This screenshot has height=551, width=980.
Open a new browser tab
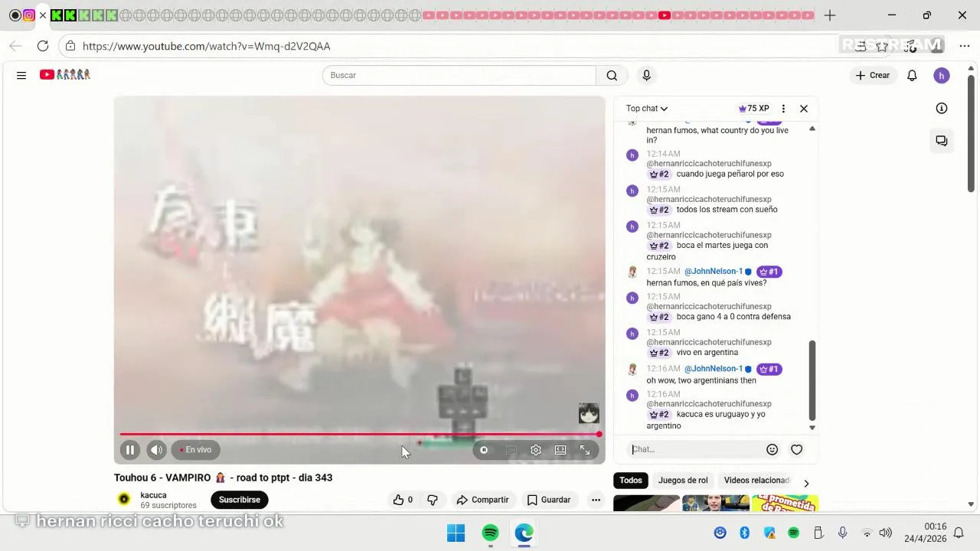[x=830, y=15]
